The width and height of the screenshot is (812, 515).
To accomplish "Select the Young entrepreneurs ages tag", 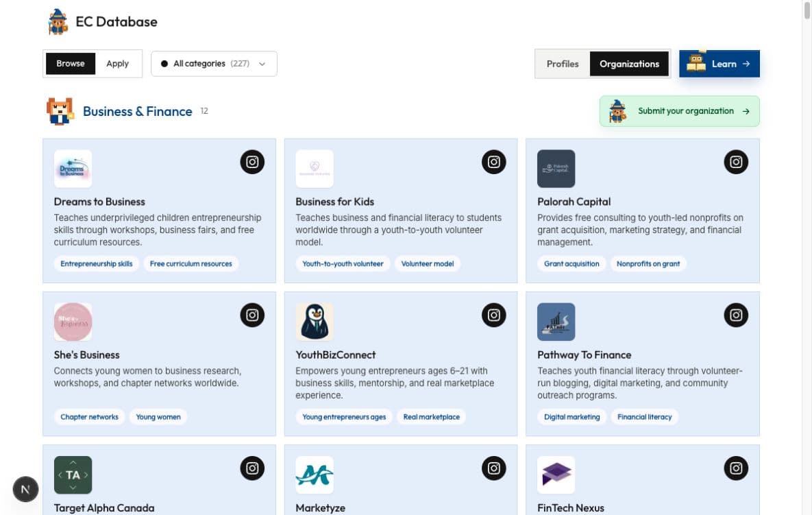I will (344, 417).
